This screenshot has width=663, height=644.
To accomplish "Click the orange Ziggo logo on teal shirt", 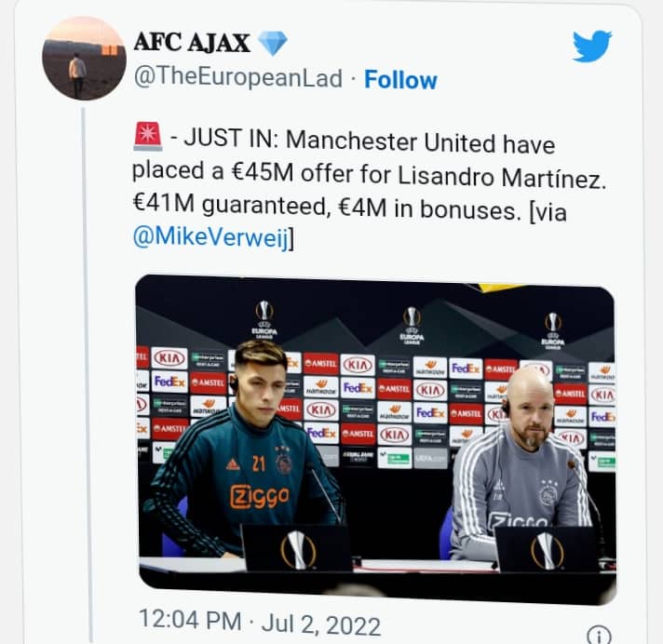I will click(x=260, y=497).
